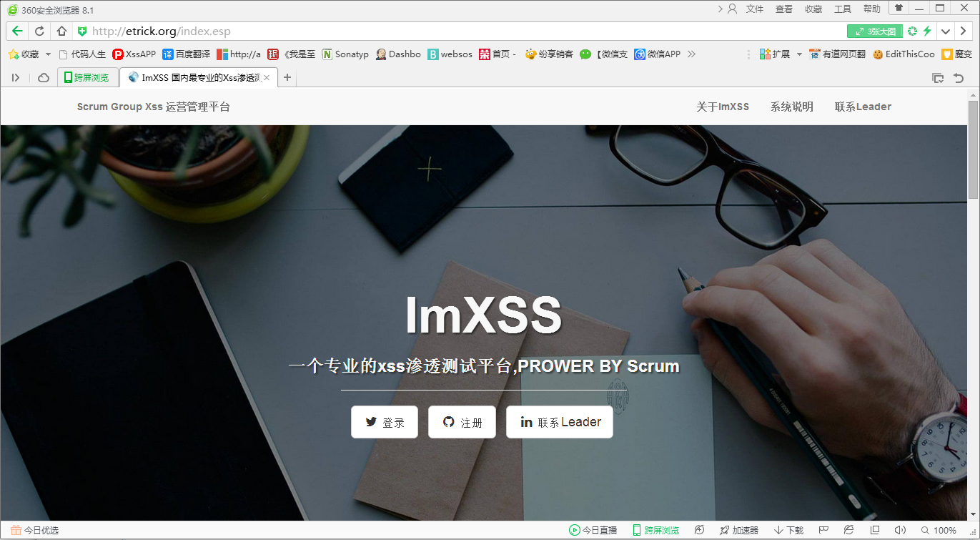Open the 微信APP bookmark
Screen dimensions: 980x540
click(658, 54)
